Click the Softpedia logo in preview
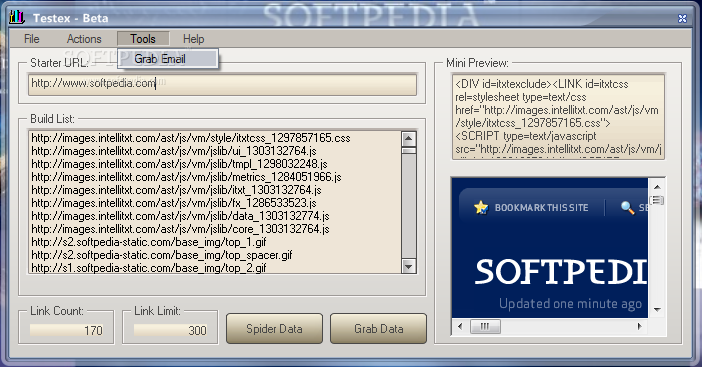The height and width of the screenshot is (367, 702). coord(561,272)
